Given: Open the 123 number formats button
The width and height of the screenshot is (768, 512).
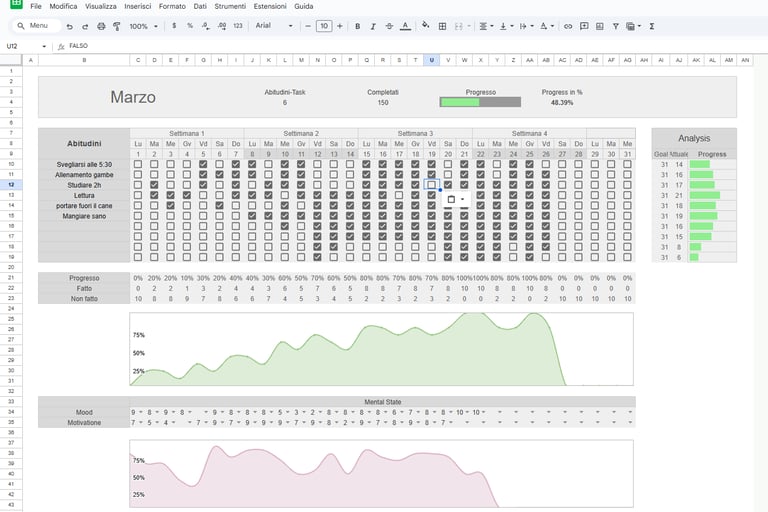Looking at the screenshot, I should pos(238,26).
